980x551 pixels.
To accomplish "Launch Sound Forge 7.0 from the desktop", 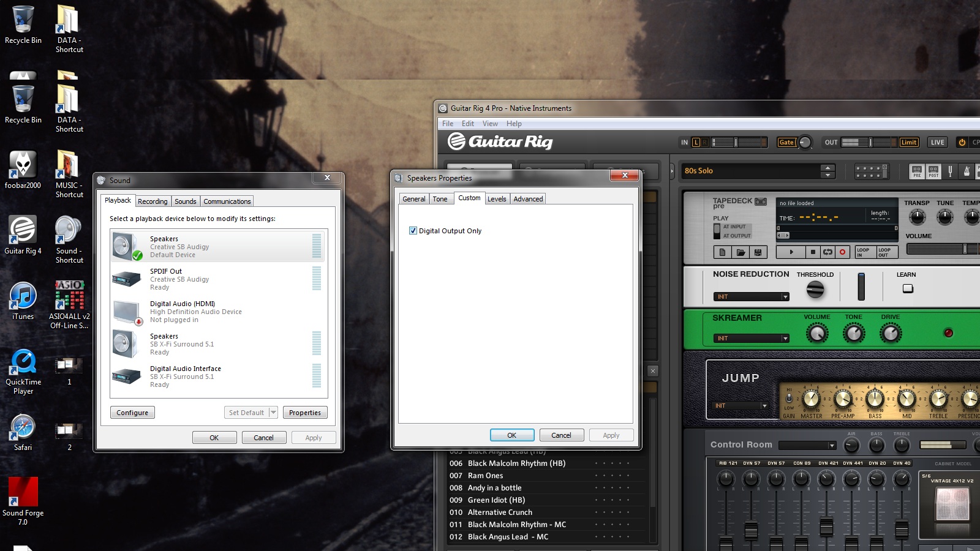I will tap(23, 501).
